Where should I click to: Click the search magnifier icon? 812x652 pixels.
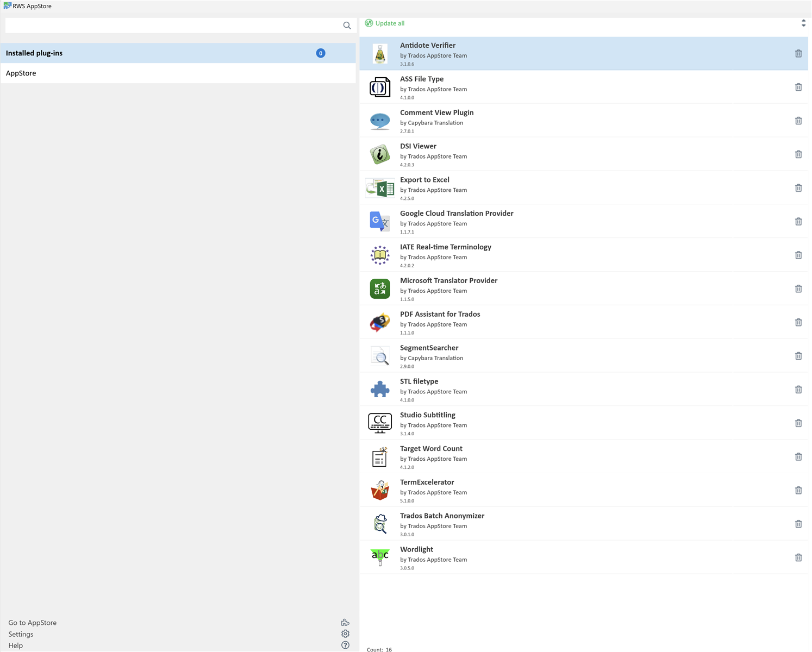[x=347, y=25]
